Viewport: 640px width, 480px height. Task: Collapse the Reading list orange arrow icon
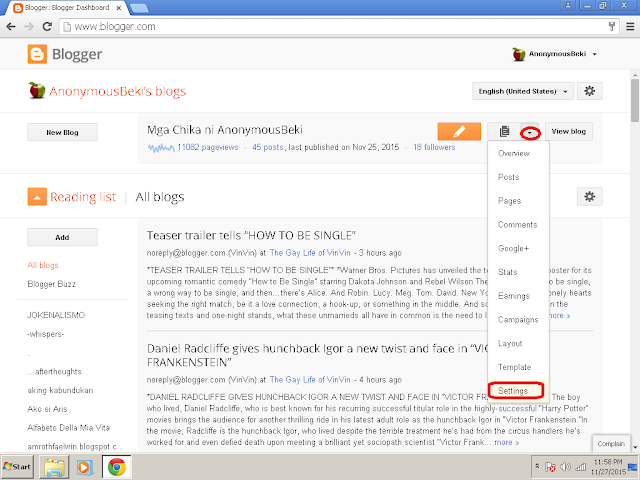(37, 197)
